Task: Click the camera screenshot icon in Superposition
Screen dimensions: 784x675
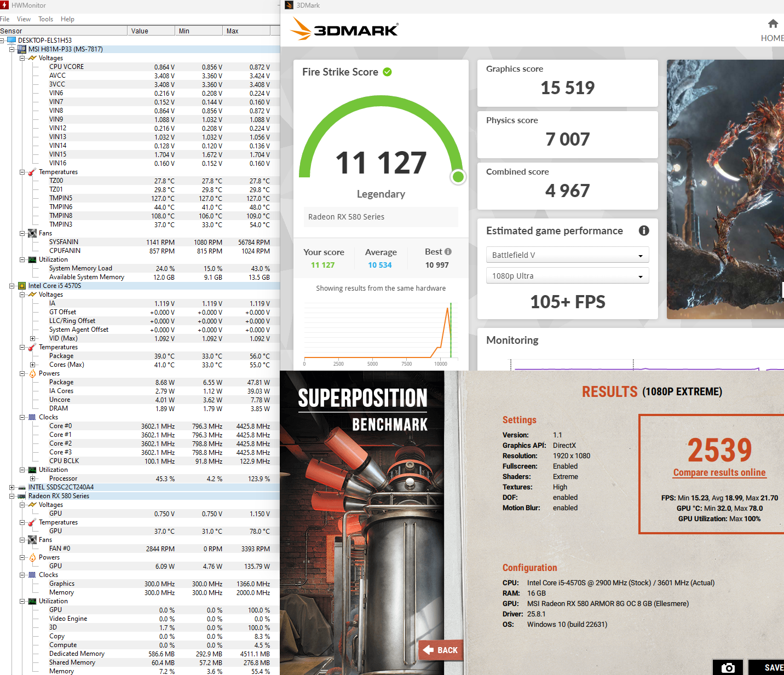Action: click(728, 667)
